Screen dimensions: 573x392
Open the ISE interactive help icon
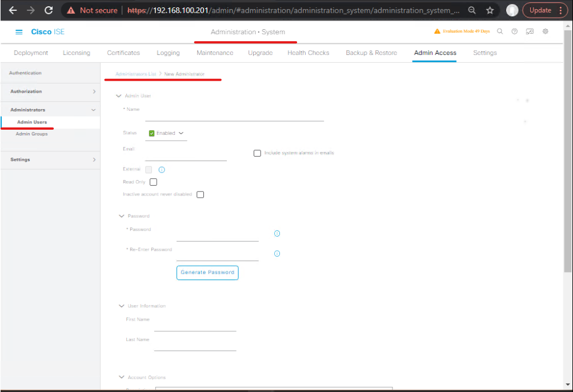click(530, 31)
